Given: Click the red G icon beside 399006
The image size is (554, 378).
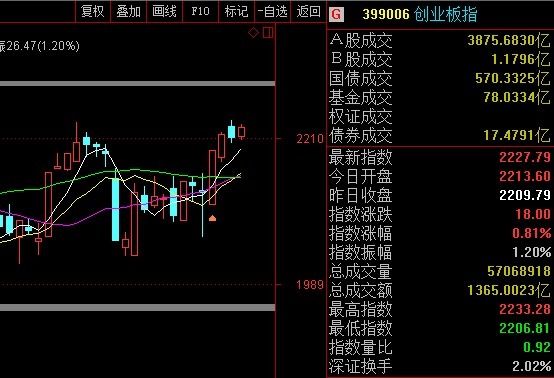Looking at the screenshot, I should 336,14.
